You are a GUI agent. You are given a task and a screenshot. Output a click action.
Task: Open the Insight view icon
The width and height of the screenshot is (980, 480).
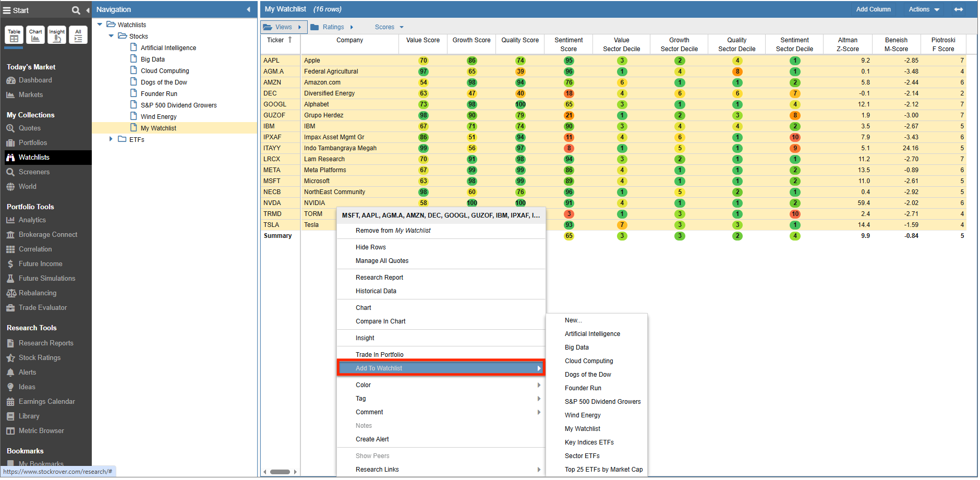tap(57, 35)
